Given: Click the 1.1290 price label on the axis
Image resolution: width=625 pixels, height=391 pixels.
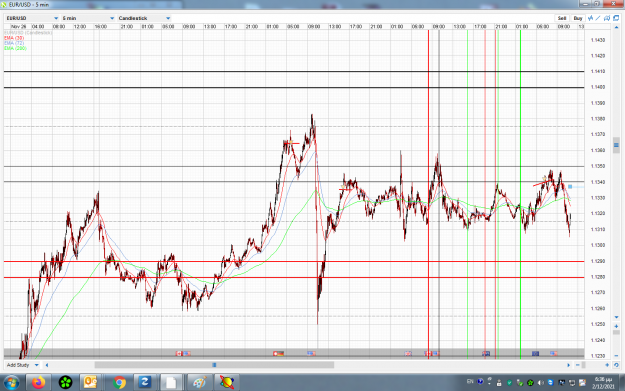Looking at the screenshot, I should (x=597, y=261).
